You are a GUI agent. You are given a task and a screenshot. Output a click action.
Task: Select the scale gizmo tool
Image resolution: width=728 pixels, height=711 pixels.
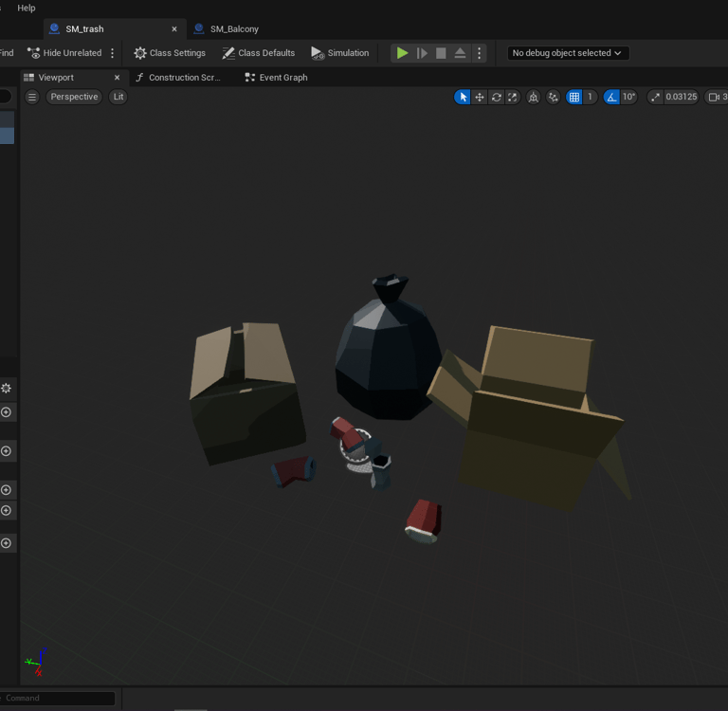513,97
